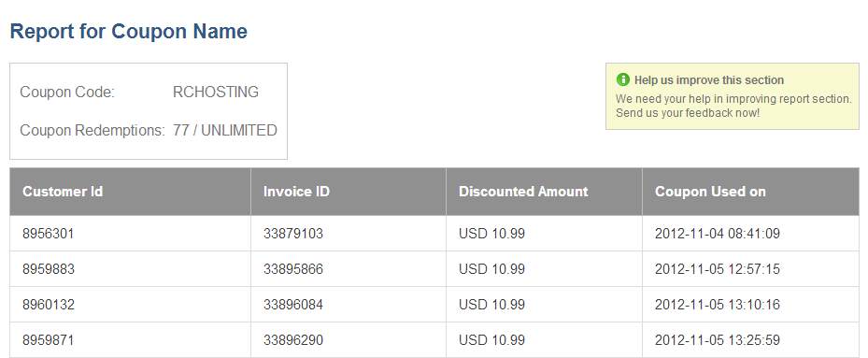This screenshot has width=868, height=358.
Task: Open invoice 33895866
Action: [x=293, y=269]
